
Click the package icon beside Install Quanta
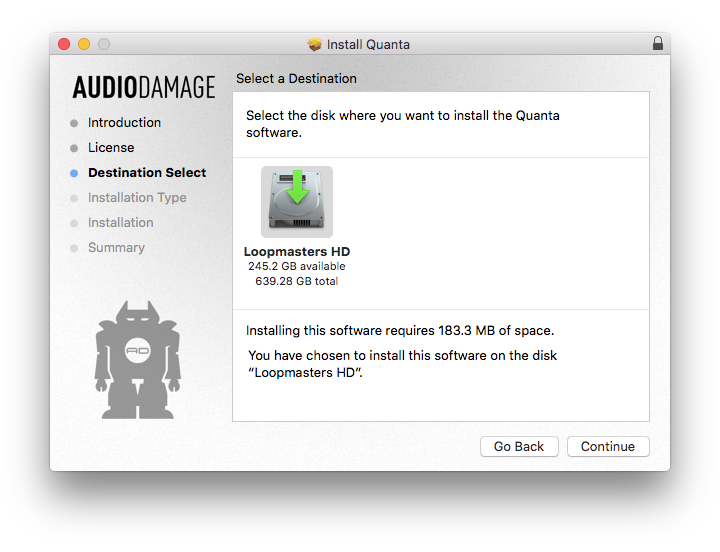tap(315, 44)
